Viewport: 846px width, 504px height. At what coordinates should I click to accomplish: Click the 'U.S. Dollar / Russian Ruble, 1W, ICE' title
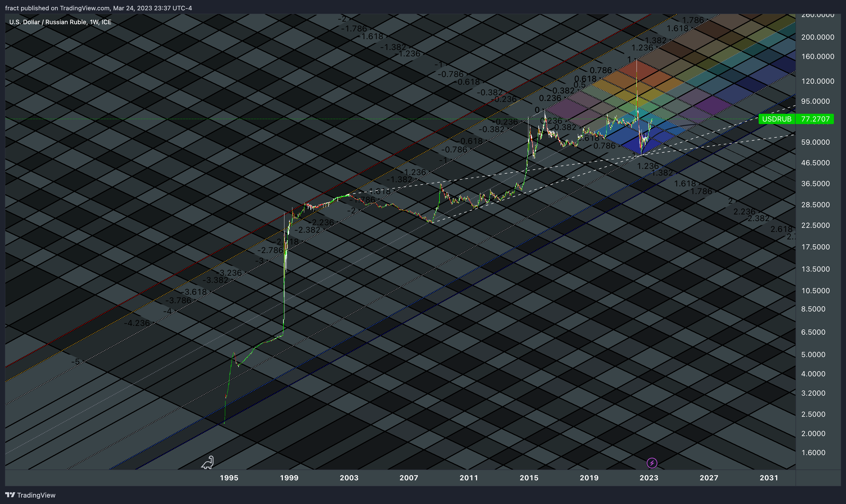pyautogui.click(x=60, y=22)
